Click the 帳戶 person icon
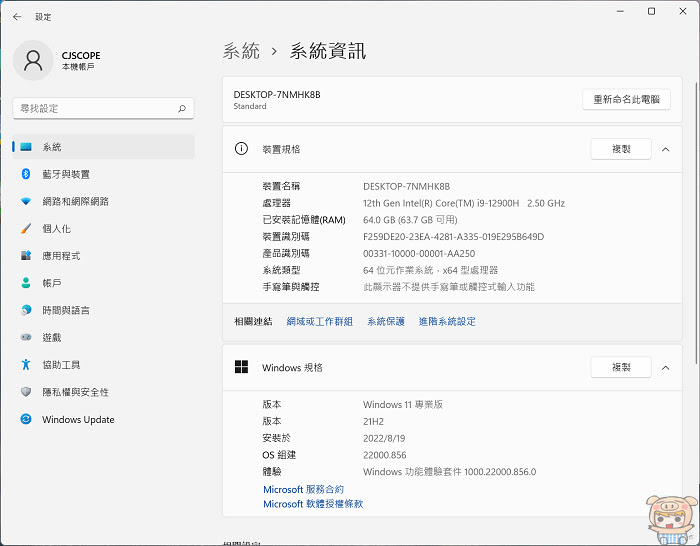The width and height of the screenshot is (700, 546). 26,283
